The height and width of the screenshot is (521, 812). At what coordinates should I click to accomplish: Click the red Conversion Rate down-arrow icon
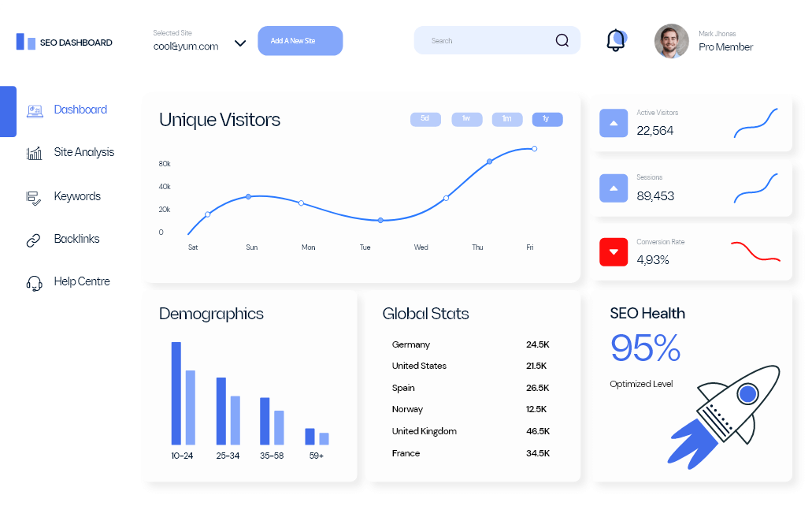tap(614, 252)
